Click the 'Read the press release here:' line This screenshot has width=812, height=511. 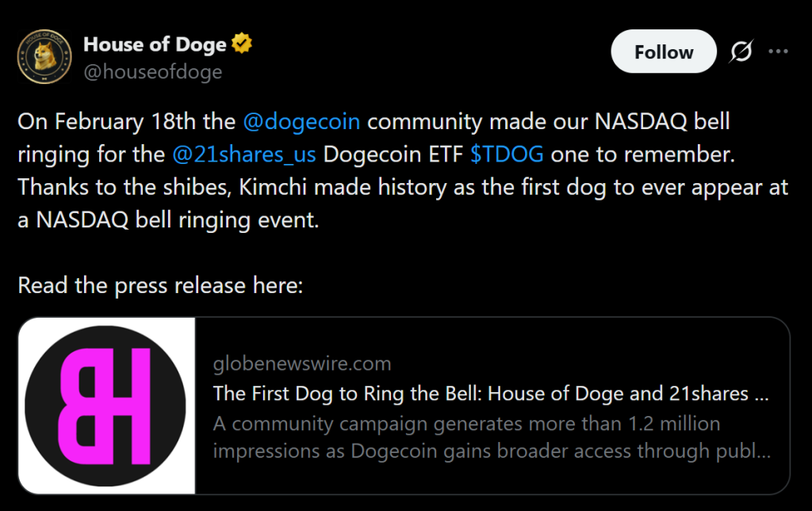click(x=160, y=285)
